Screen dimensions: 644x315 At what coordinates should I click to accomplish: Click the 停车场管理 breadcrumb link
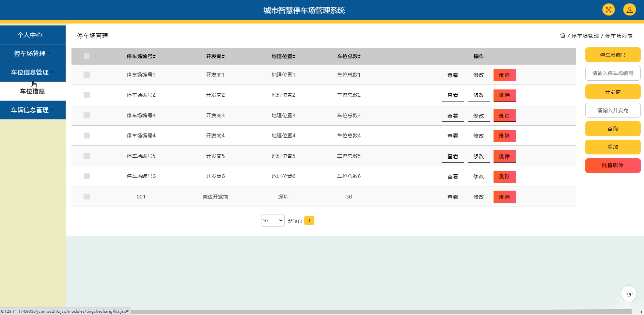[585, 36]
